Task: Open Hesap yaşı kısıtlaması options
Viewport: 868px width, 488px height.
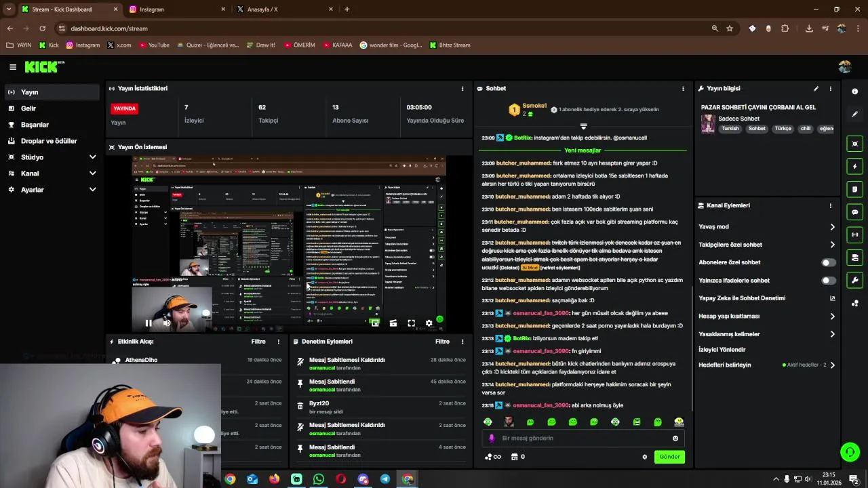Action: click(767, 316)
